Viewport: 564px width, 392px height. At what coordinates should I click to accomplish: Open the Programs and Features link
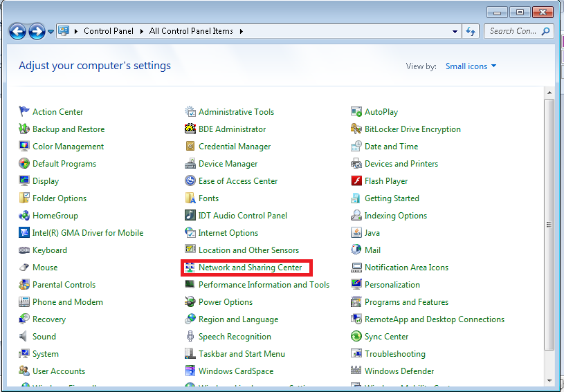point(406,302)
